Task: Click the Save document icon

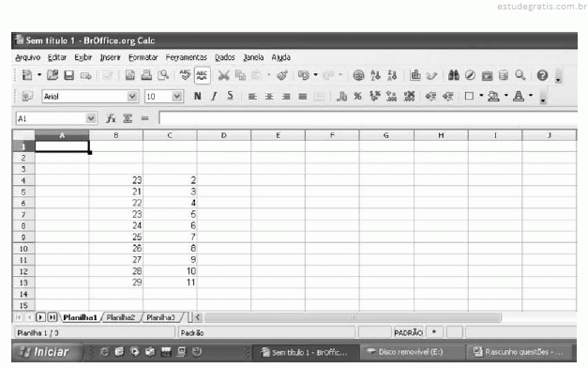Action: (x=69, y=75)
